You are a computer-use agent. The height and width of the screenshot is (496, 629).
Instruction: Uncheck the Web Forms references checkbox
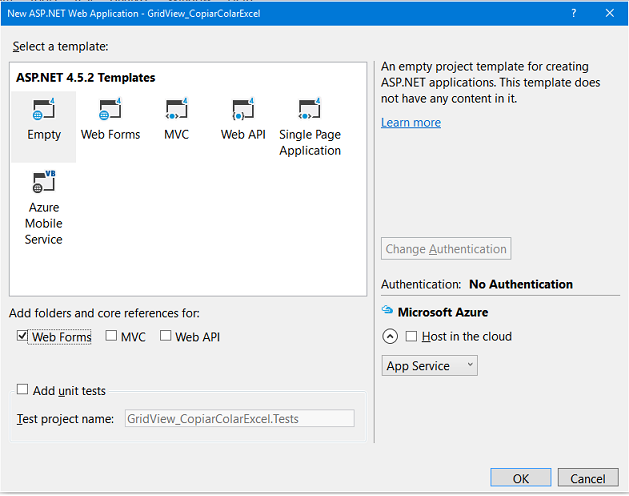click(x=22, y=335)
